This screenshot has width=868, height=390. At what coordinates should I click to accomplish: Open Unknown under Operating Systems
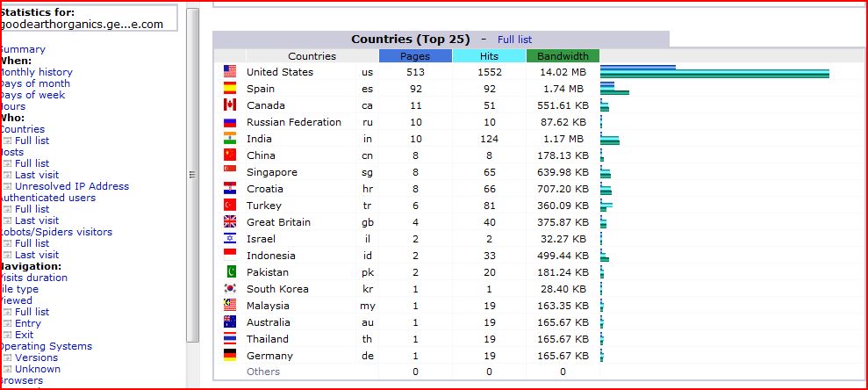38,369
